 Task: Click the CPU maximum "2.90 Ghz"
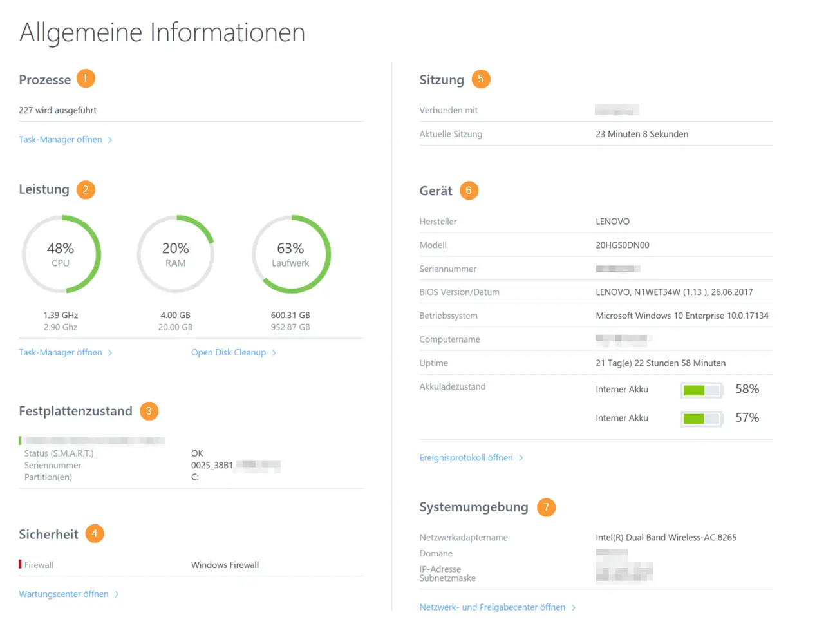coord(61,327)
